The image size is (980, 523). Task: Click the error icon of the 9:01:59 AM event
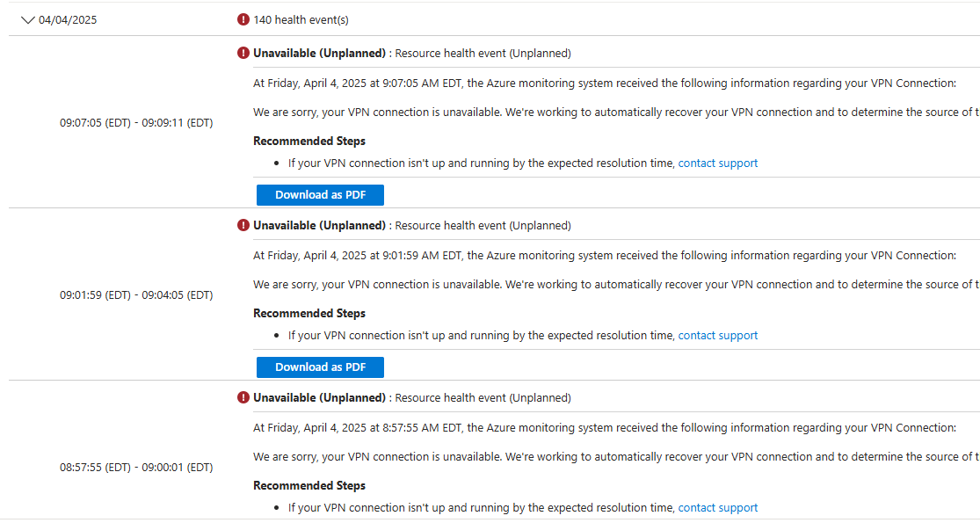(243, 225)
